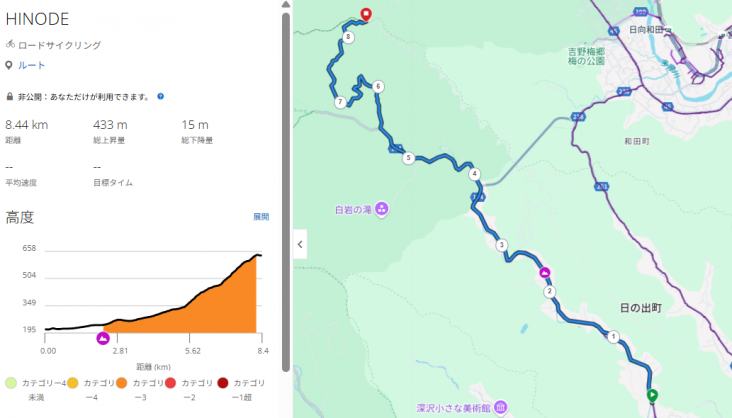Image resolution: width=732 pixels, height=418 pixels.
Task: Click the 白岩の滝 landmark icon
Action: [383, 209]
